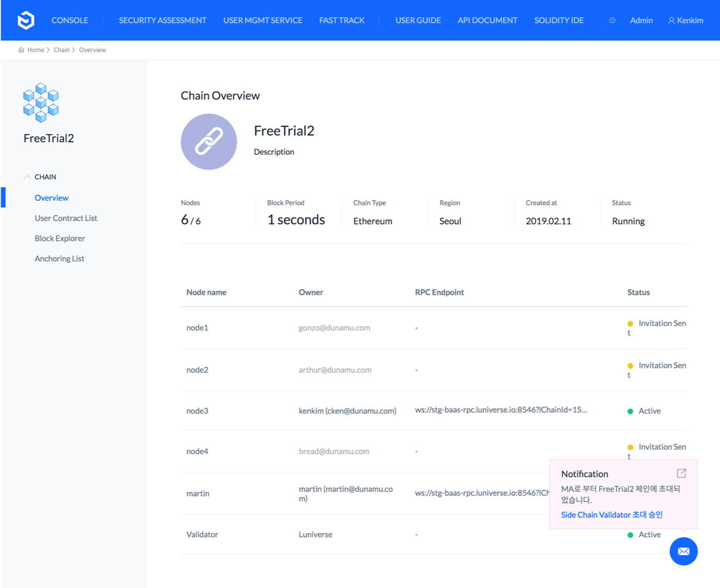
Task: Click owner arthur@dunamu.com
Action: point(335,370)
